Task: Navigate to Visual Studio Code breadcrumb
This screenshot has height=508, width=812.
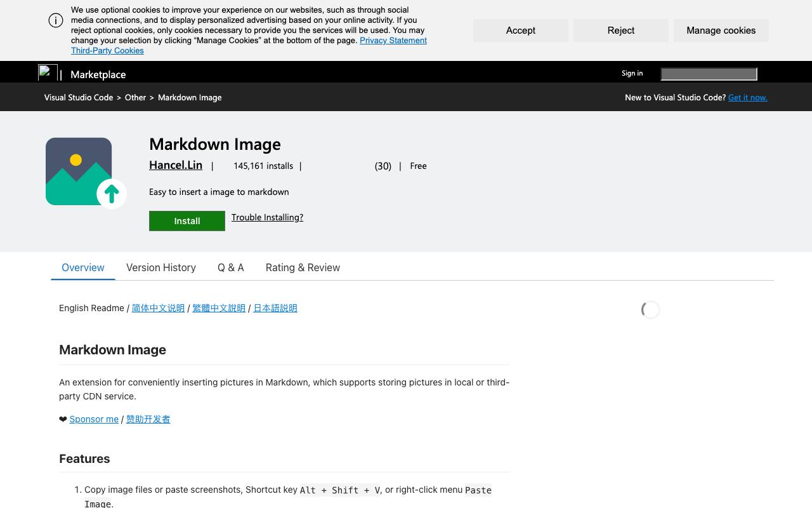Action: (x=79, y=98)
